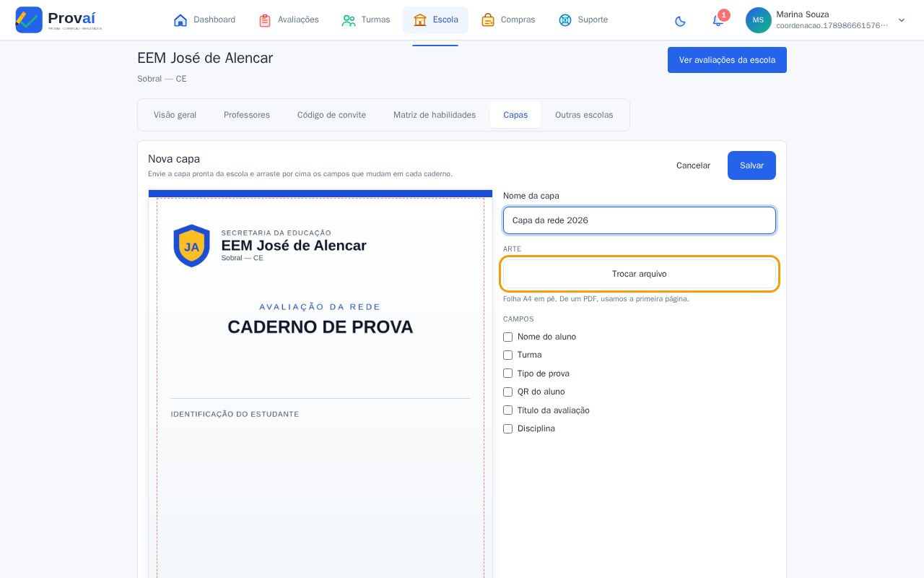Open the Matriz de habilidades tab
Viewport: 924px width, 578px height.
[x=435, y=115]
